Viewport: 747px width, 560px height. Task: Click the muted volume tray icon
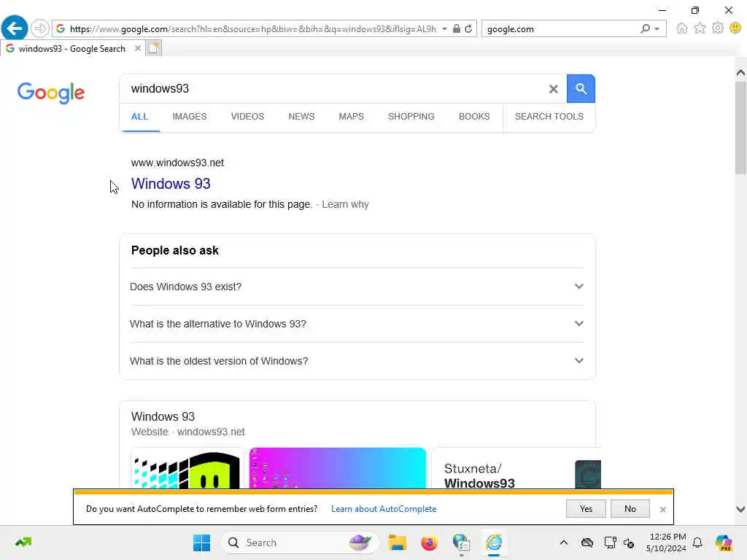(x=628, y=542)
